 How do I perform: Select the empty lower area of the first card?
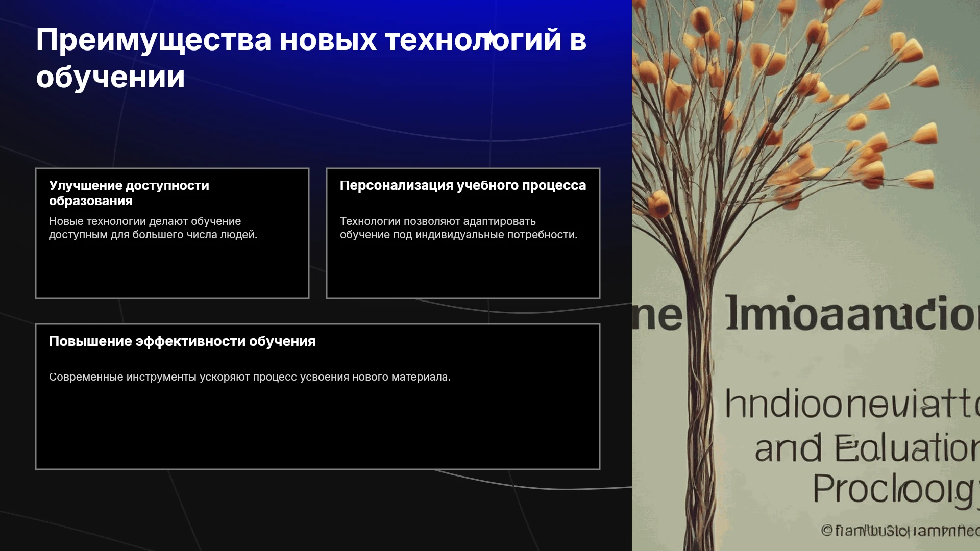[x=172, y=270]
